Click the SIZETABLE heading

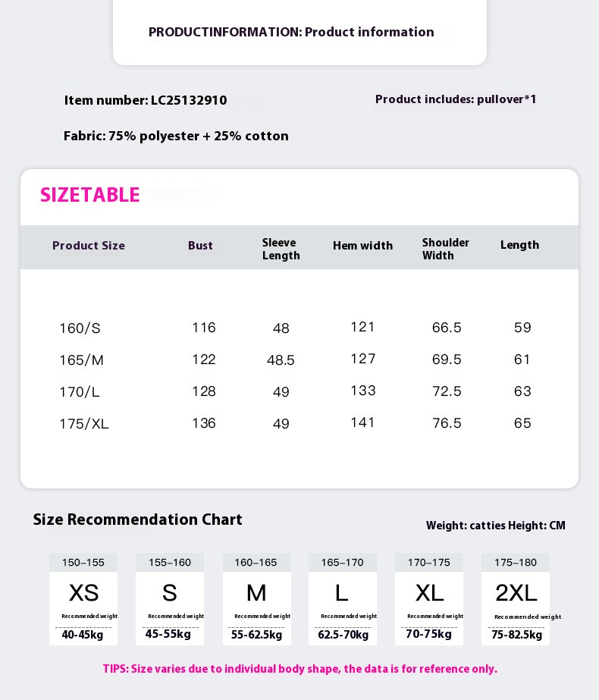pyautogui.click(x=90, y=195)
